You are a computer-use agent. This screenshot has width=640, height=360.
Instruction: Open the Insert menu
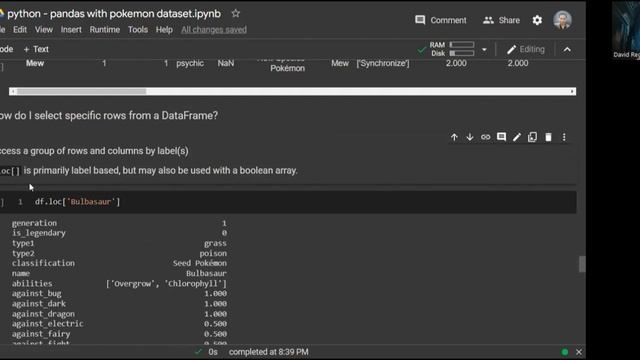(71, 30)
